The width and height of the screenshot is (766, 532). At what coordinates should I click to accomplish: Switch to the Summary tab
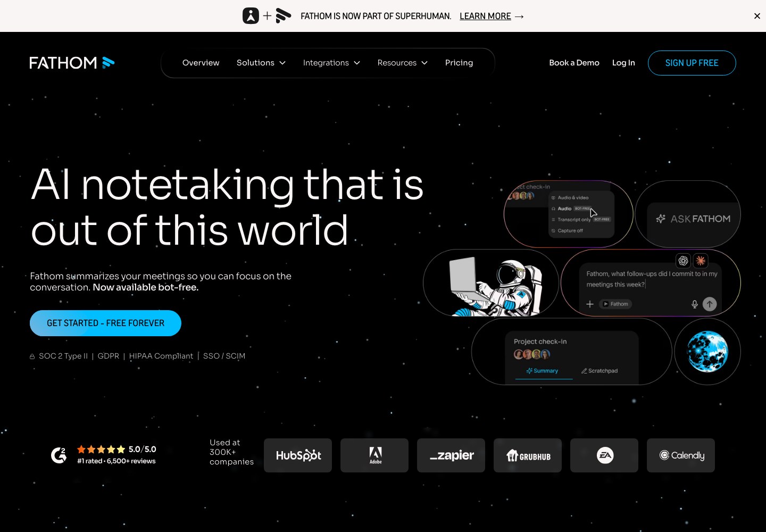(x=543, y=371)
